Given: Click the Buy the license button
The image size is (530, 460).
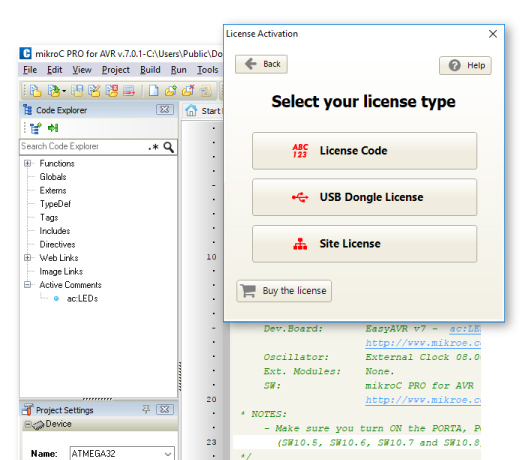Looking at the screenshot, I should [x=284, y=291].
